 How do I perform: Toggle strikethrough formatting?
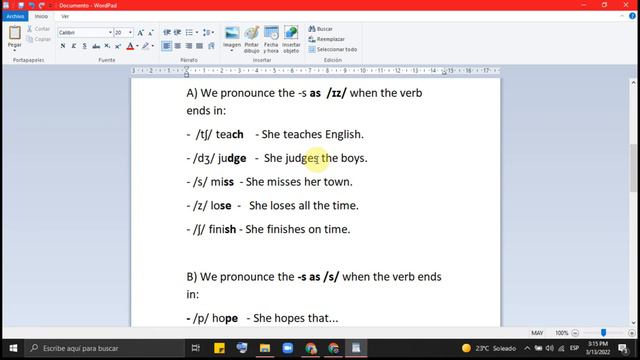(96, 46)
